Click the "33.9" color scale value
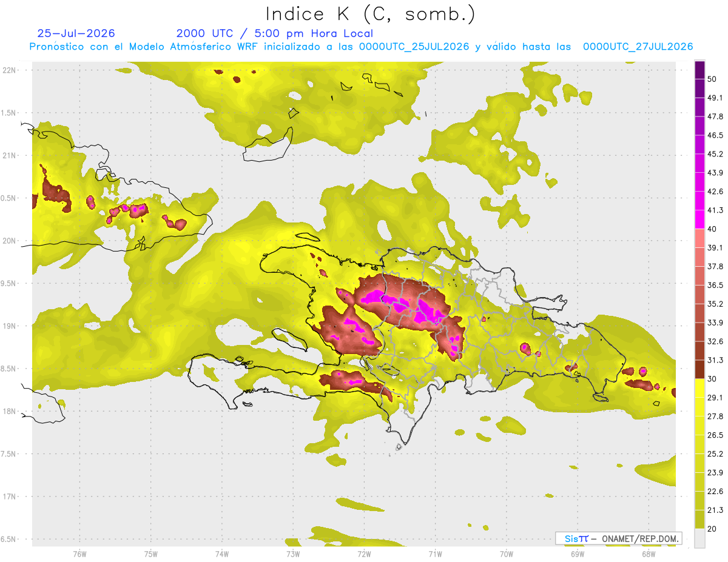 pyautogui.click(x=715, y=323)
